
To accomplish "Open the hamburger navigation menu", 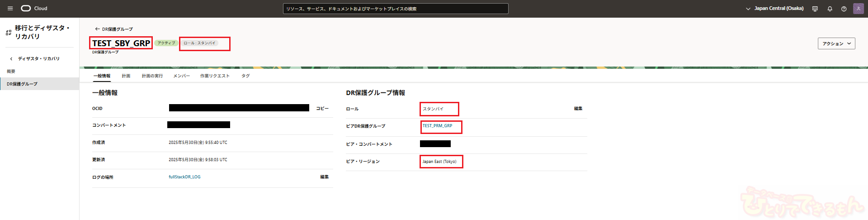I will [10, 9].
